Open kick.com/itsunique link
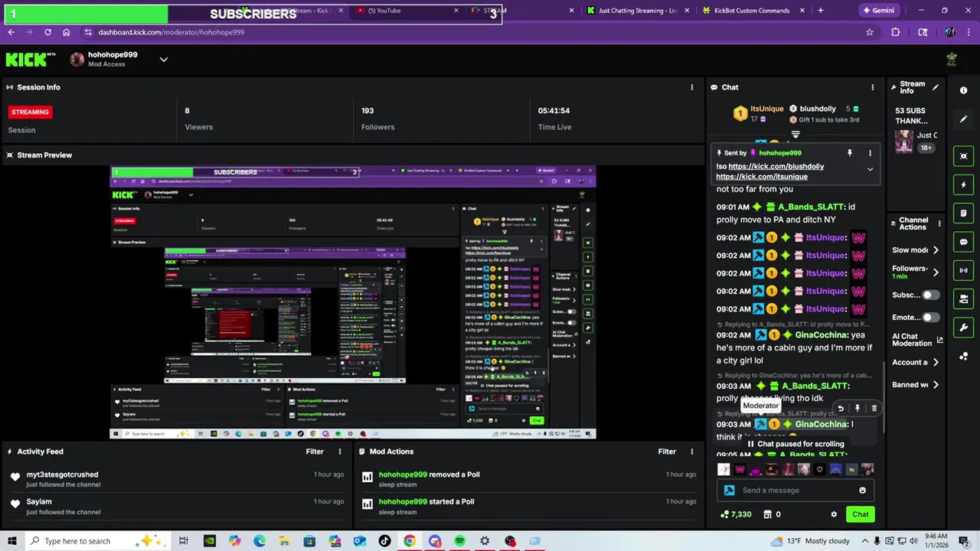 (x=762, y=177)
